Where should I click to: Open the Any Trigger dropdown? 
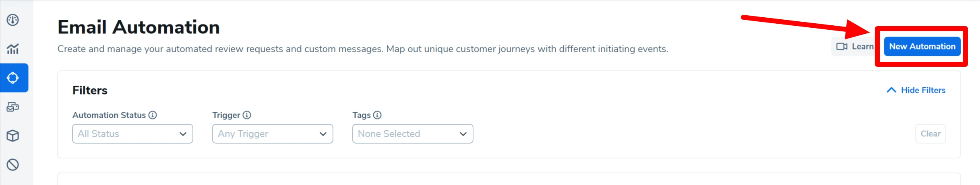point(273,134)
